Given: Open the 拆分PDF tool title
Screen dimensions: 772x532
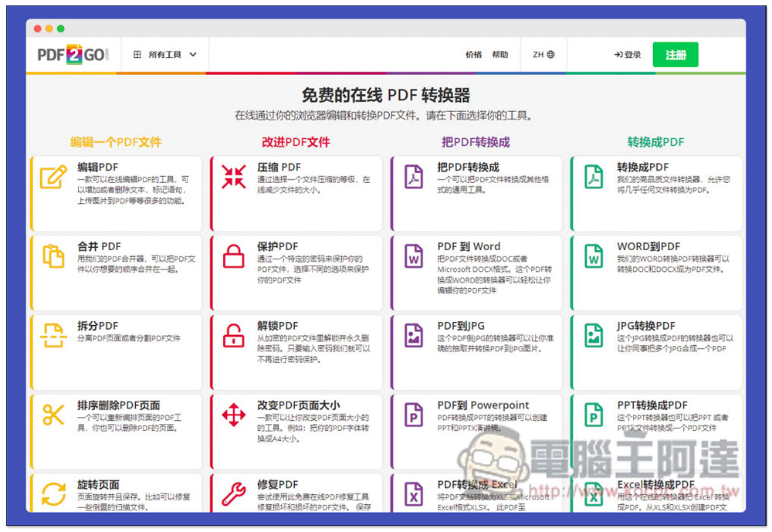Looking at the screenshot, I should click(x=97, y=326).
